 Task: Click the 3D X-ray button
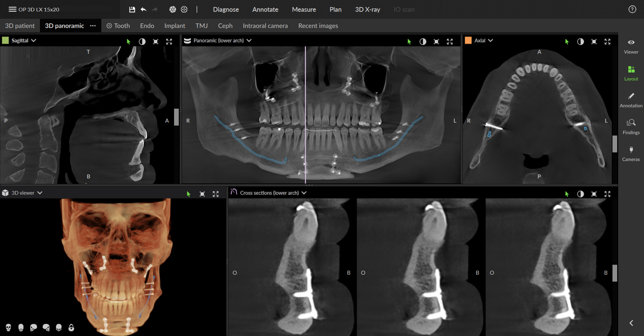coord(367,9)
